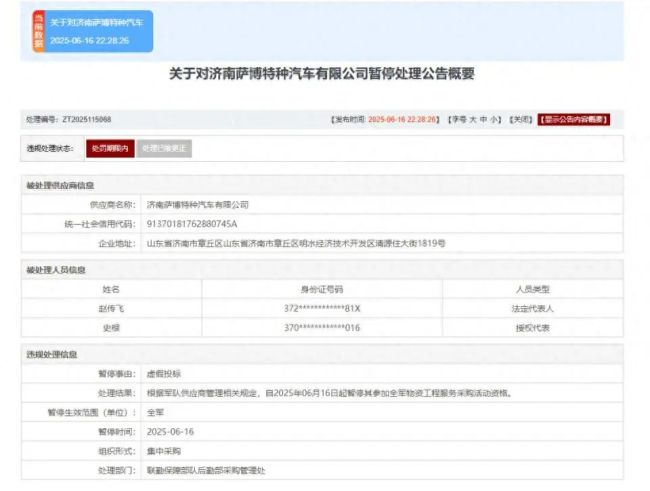Image resolution: width=650 pixels, height=491 pixels.
Task: Open the blue 关于对济南萨博特种汽车 card
Action: click(x=93, y=32)
